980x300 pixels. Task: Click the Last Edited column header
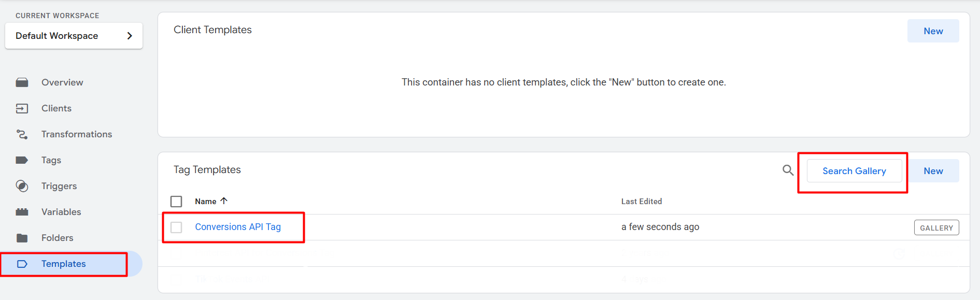(641, 202)
